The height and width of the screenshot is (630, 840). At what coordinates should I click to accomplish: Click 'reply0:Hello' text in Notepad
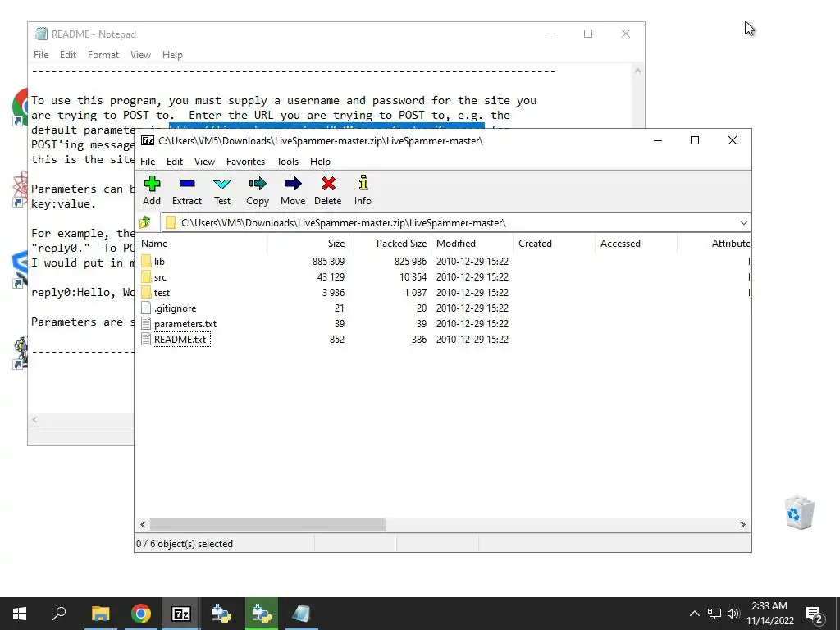[x=74, y=293]
